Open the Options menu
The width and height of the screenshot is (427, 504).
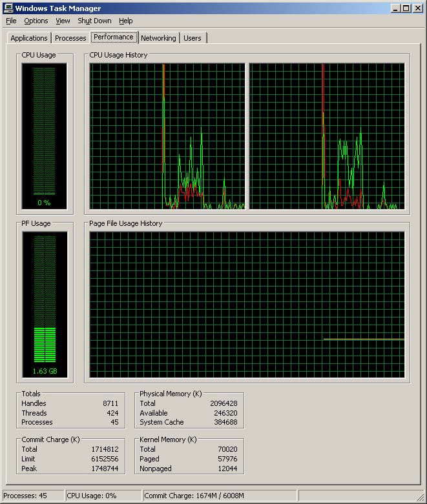click(x=36, y=21)
